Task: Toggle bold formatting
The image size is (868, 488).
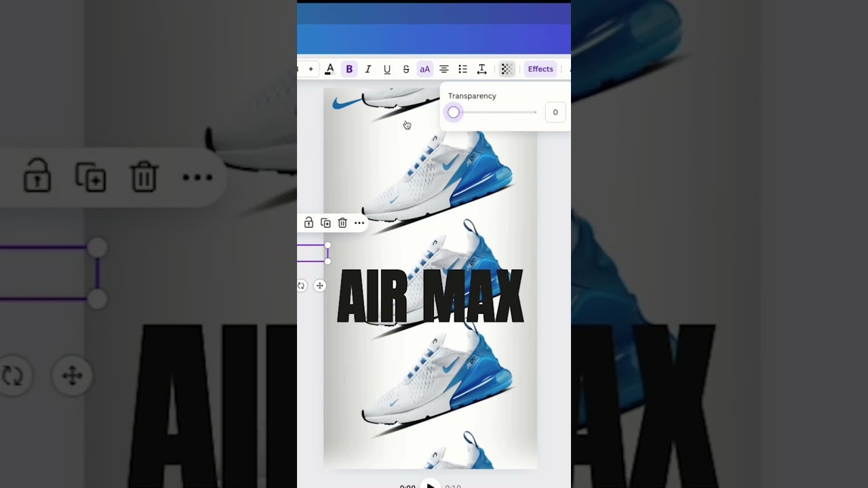Action: click(x=349, y=69)
